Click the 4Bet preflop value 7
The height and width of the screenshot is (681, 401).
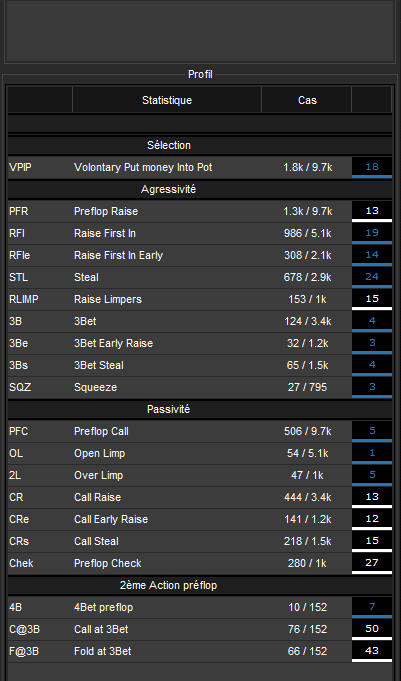tap(372, 607)
